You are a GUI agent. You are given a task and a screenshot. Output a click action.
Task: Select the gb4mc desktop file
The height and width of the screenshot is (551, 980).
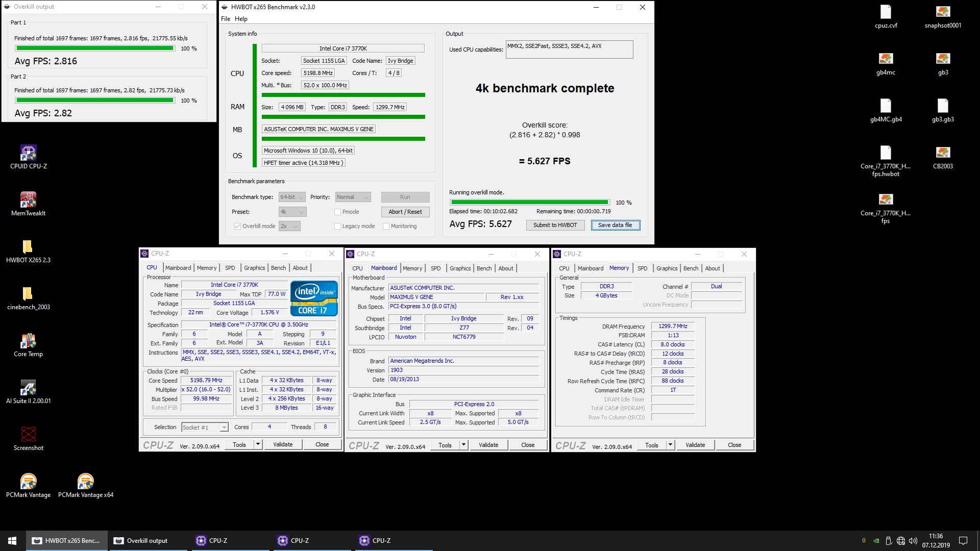886,63
